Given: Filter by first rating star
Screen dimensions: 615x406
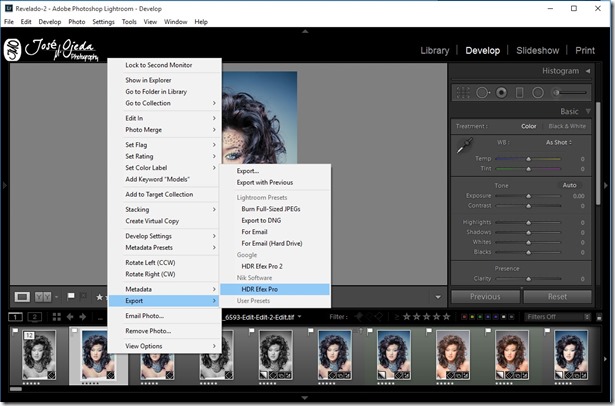Looking at the screenshot, I should click(407, 317).
